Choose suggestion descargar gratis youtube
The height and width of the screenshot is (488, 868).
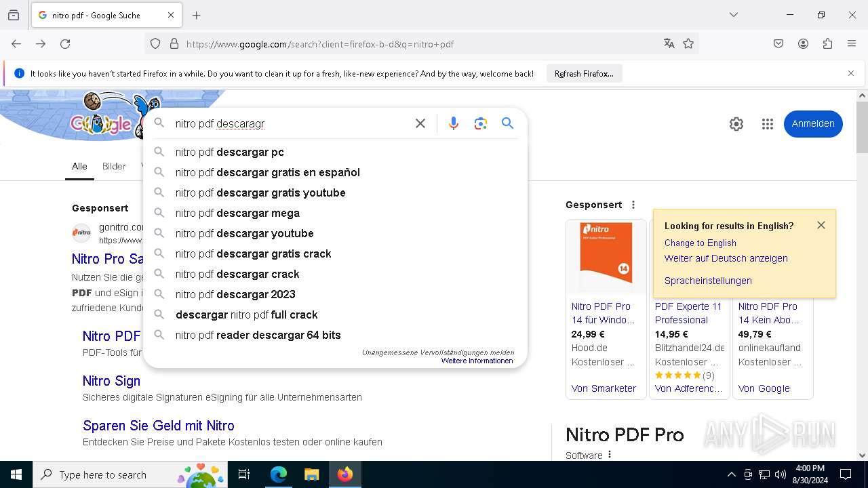pos(335,192)
